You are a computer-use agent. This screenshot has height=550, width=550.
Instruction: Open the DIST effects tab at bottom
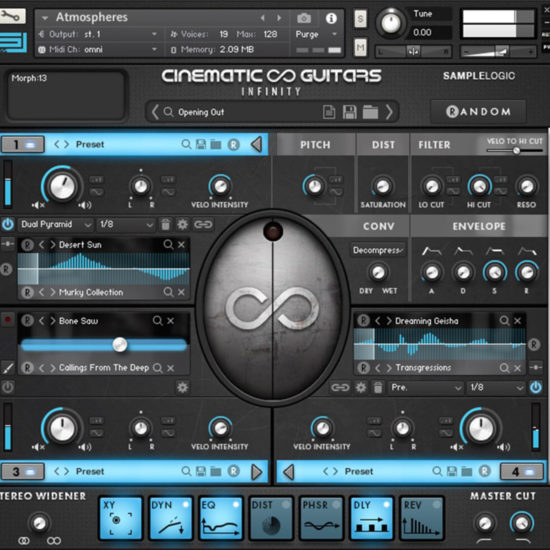271,518
